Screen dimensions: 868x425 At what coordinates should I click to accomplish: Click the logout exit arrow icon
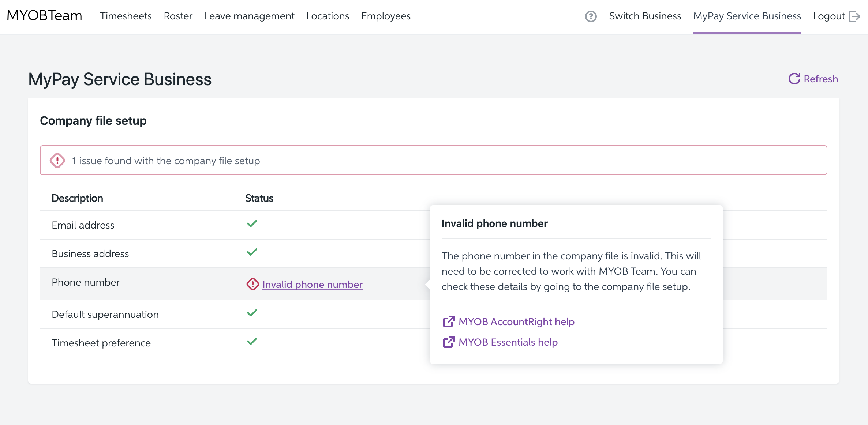point(856,16)
